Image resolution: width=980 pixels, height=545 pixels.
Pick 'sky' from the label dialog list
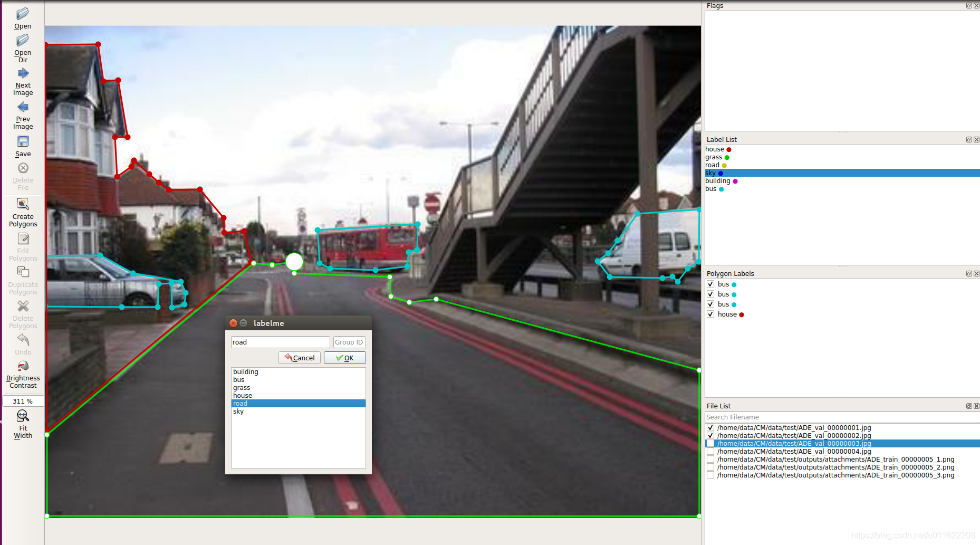238,412
